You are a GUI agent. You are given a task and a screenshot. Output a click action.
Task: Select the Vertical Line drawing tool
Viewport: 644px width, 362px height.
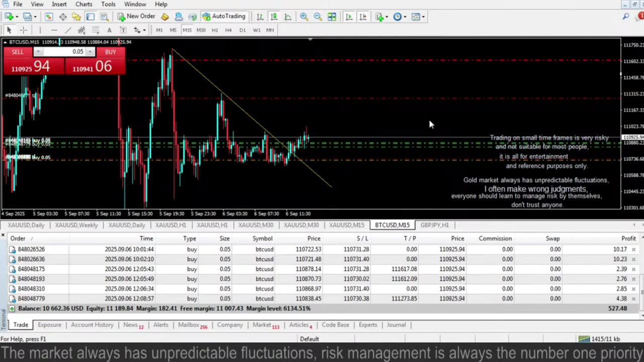[x=40, y=30]
